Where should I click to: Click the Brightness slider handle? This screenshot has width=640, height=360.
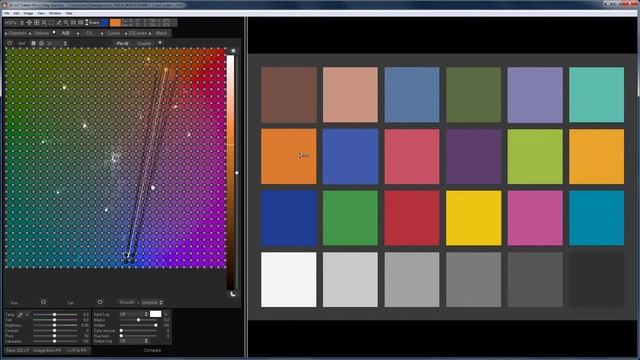point(54,325)
